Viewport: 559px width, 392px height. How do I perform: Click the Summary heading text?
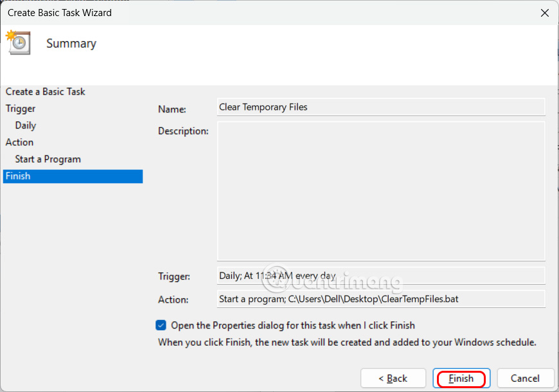[x=71, y=44]
